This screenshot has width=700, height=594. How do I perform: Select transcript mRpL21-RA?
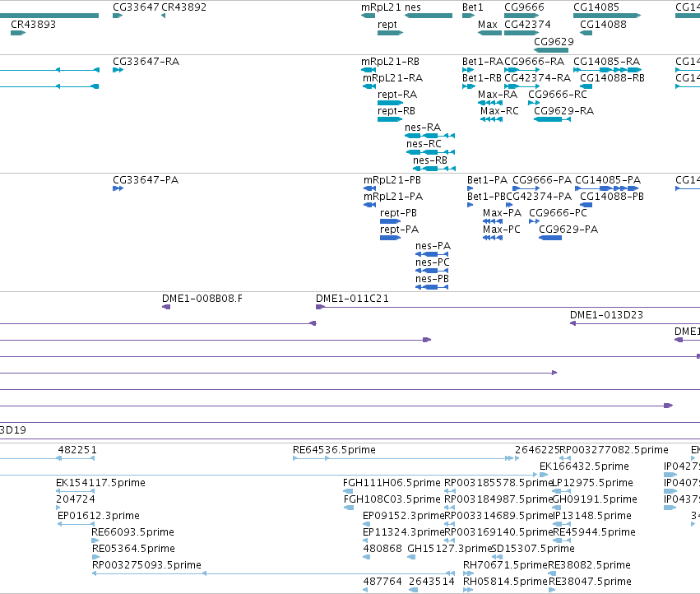click(369, 86)
